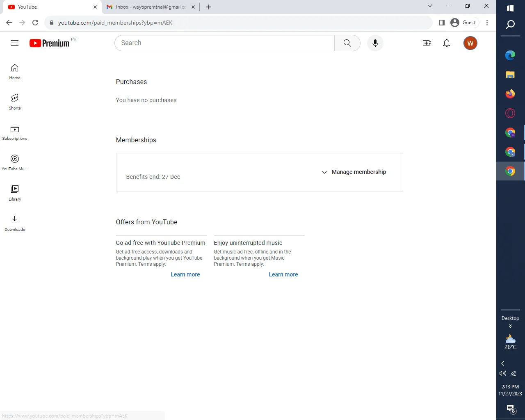View site information lock icon
The width and height of the screenshot is (525, 420).
pos(51,23)
